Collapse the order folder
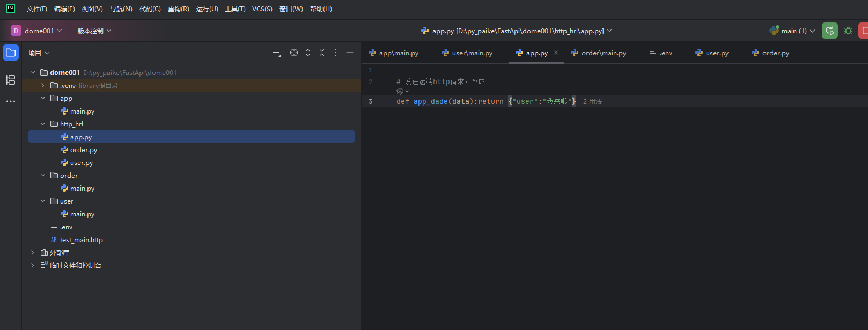The height and width of the screenshot is (330, 868). click(x=43, y=175)
